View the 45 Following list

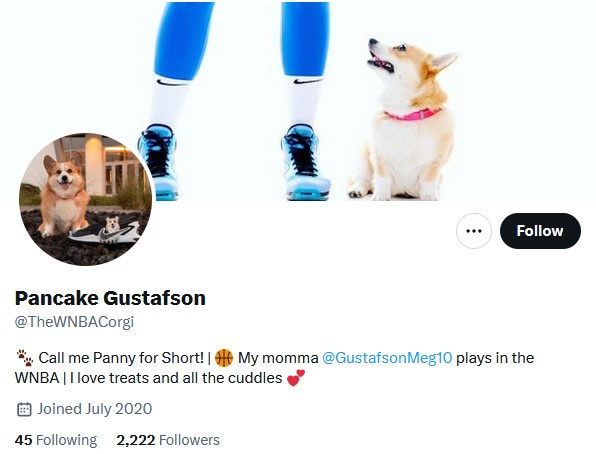56,440
